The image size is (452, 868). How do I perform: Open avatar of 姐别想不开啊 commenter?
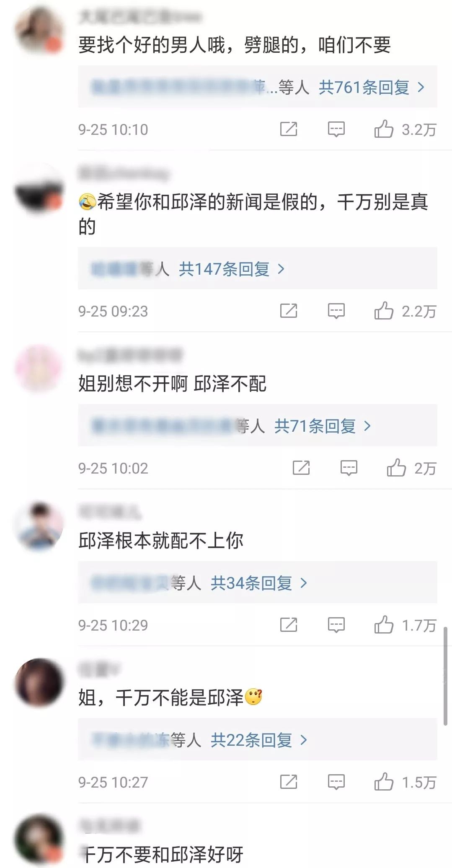point(39,368)
